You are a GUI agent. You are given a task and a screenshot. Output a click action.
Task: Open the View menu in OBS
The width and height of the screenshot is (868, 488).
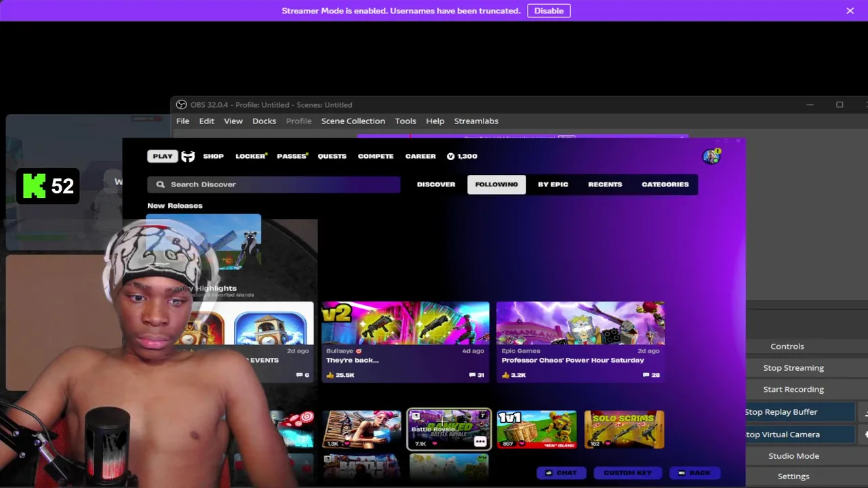[233, 121]
